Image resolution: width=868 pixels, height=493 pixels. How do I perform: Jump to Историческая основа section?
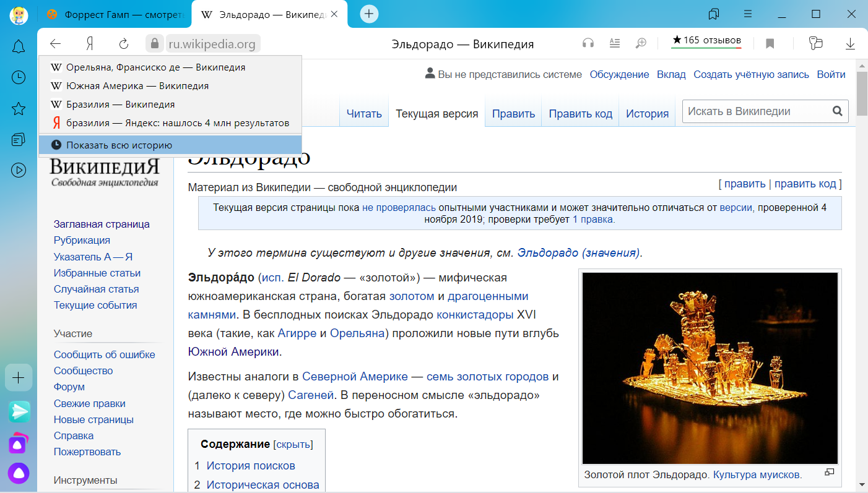tap(263, 485)
